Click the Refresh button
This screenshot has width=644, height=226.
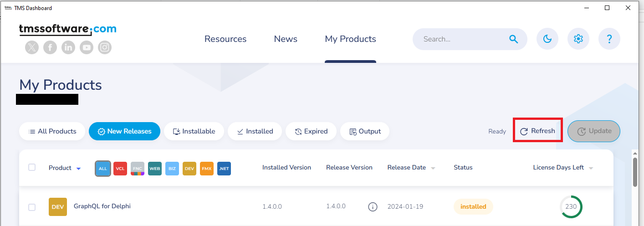(538, 131)
